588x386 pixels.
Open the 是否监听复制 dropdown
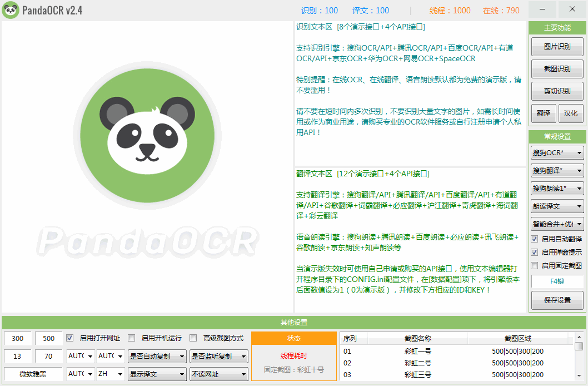219,356
